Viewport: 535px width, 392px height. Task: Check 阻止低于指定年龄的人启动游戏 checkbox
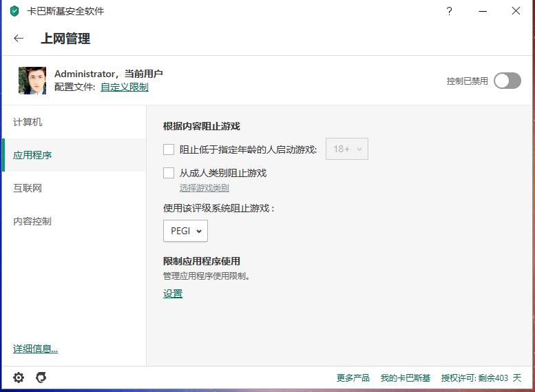(169, 149)
